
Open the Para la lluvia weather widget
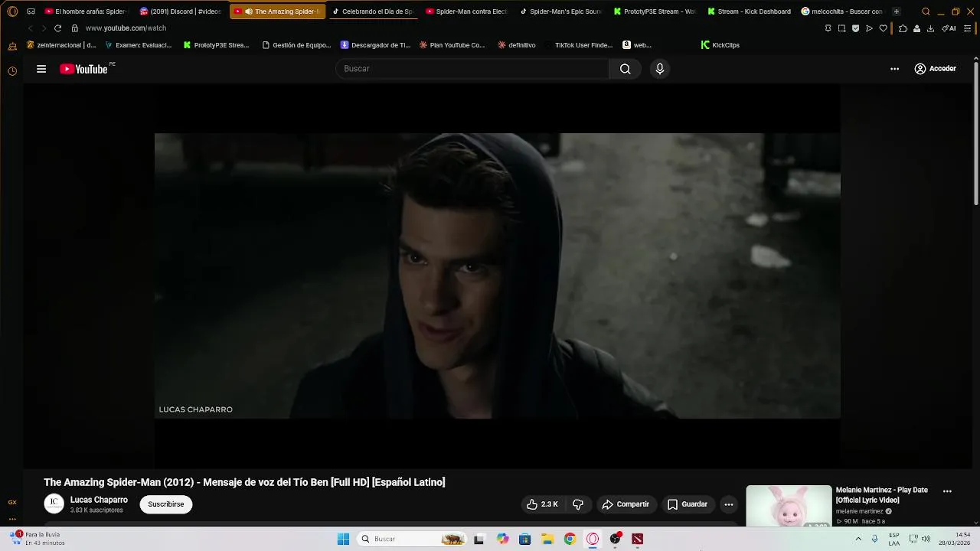(38, 539)
